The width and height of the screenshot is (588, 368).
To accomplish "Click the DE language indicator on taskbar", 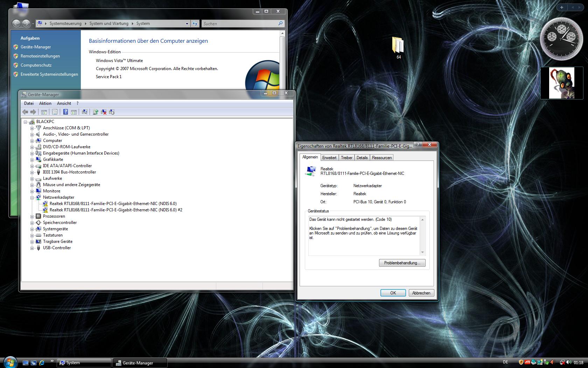I will pos(505,362).
